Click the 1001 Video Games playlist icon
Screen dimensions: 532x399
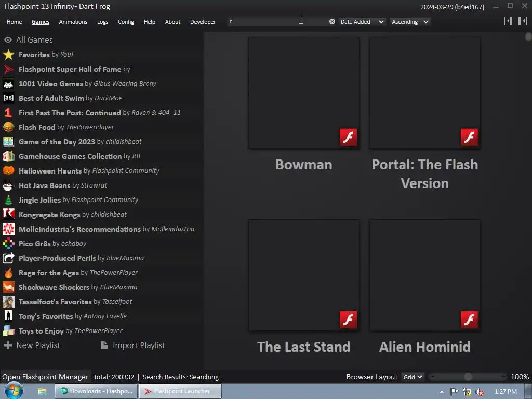[x=8, y=84]
